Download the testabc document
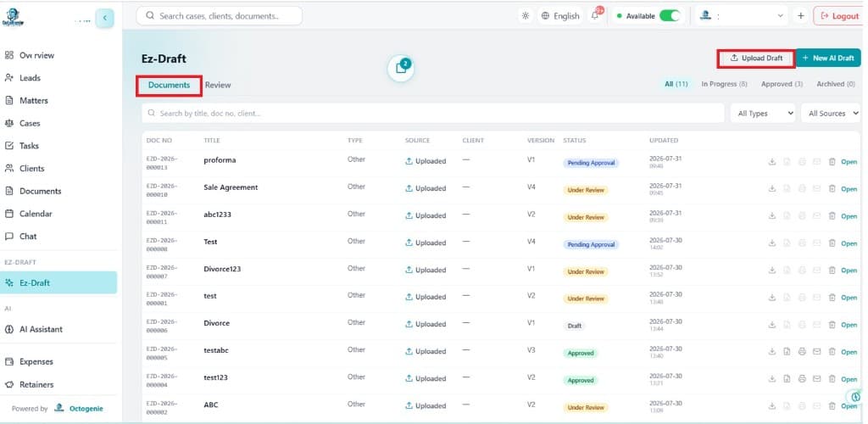Image resolution: width=868 pixels, height=424 pixels. (771, 351)
